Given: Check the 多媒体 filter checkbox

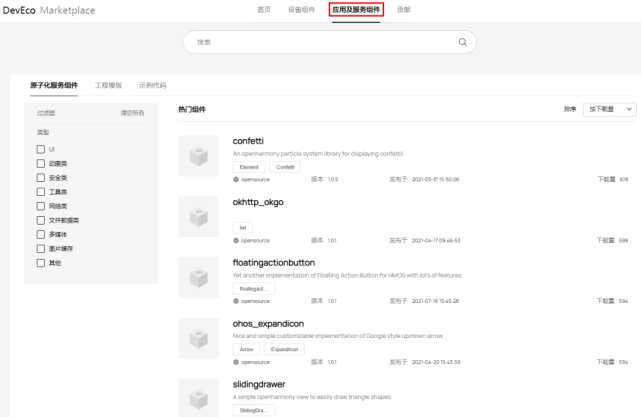Looking at the screenshot, I should (41, 234).
